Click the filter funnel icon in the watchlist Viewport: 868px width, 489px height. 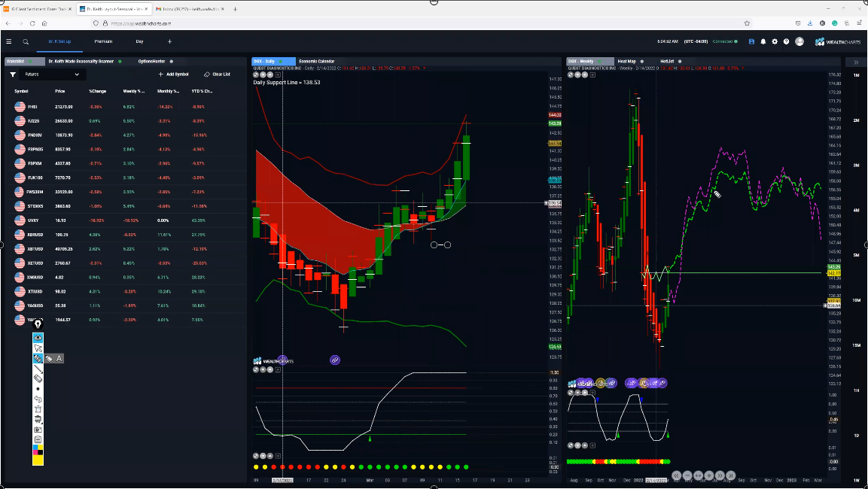click(x=13, y=74)
